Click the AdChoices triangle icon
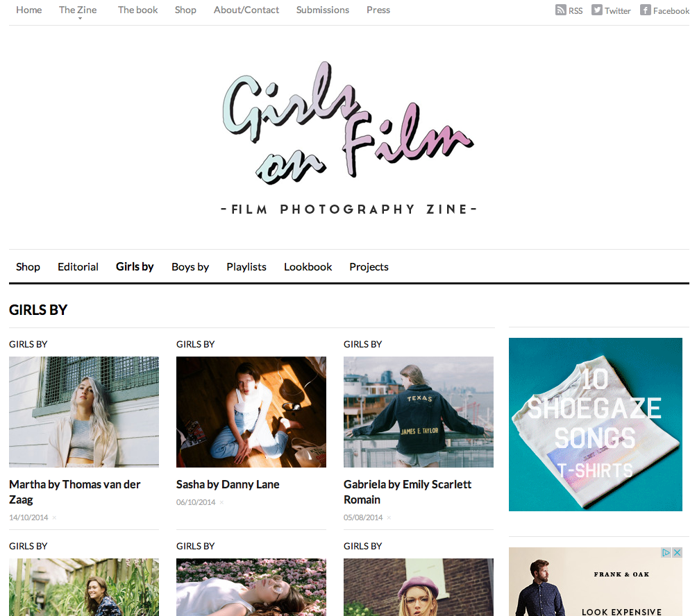Viewport: 697px width, 616px height. click(666, 552)
